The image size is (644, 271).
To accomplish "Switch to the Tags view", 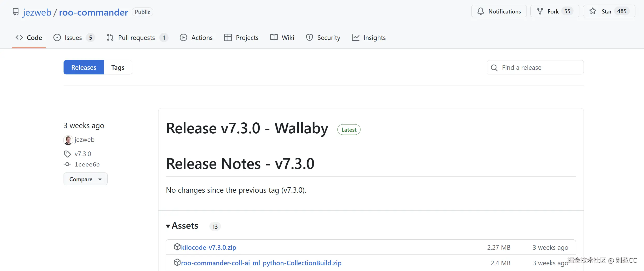I will point(118,67).
